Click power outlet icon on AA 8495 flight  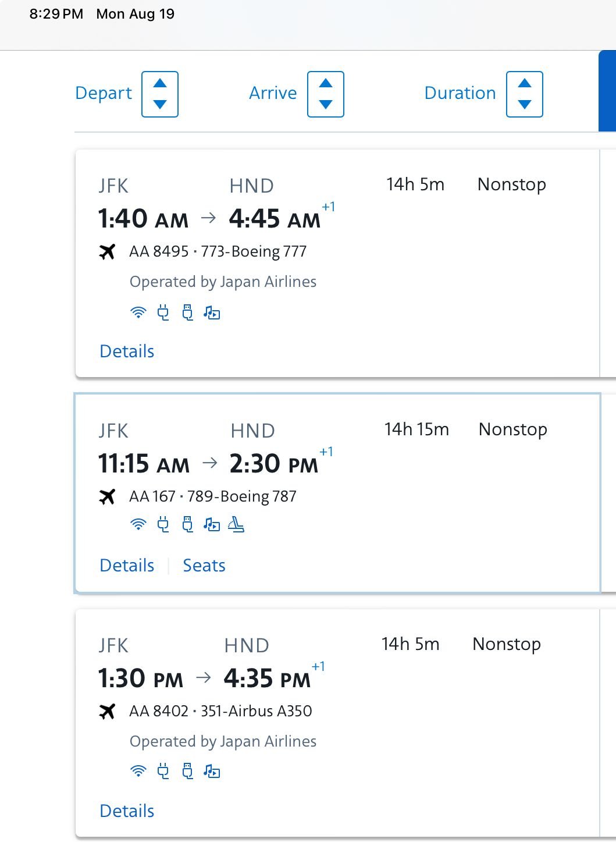pyautogui.click(x=163, y=313)
